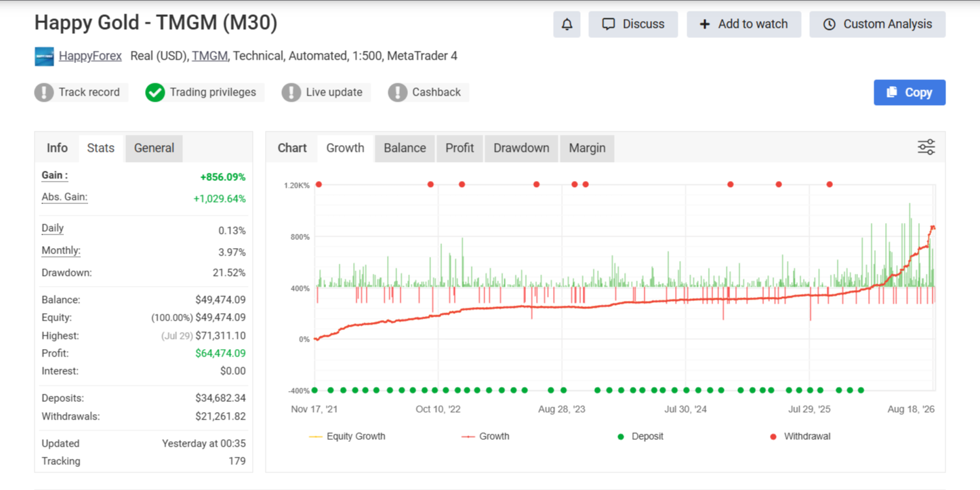Image resolution: width=980 pixels, height=490 pixels.
Task: Click first withdrawal red marker on chart
Action: (x=319, y=184)
